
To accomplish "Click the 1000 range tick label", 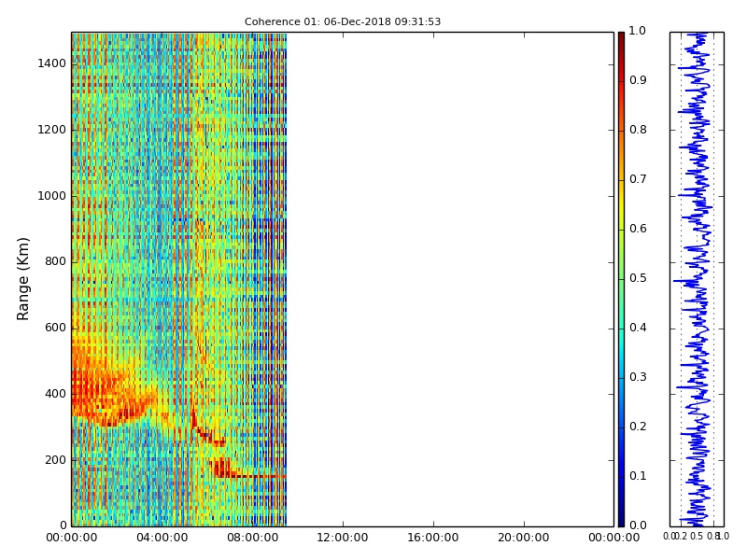I will click(52, 196).
